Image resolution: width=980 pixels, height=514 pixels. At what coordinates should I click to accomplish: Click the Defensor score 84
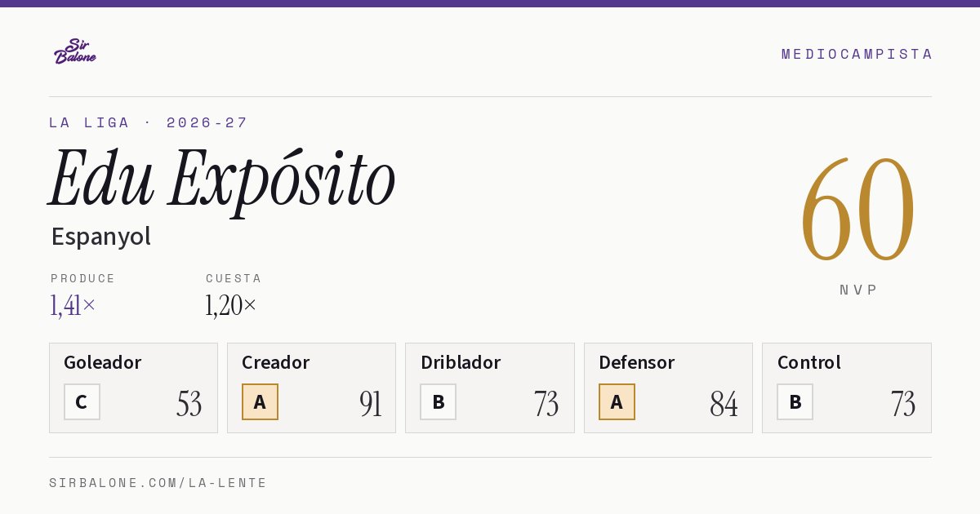(724, 404)
